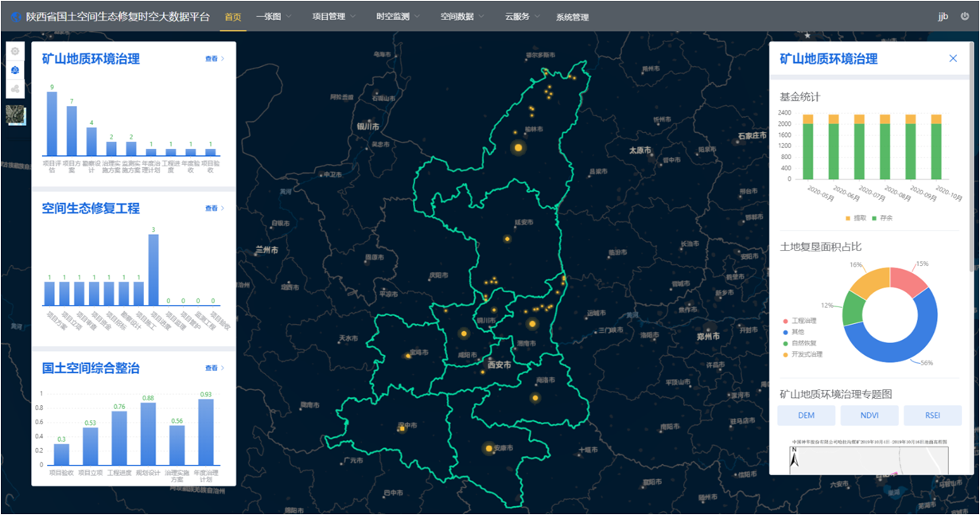980x515 pixels.
Task: Click the globe logo beside platform title
Action: tap(15, 17)
